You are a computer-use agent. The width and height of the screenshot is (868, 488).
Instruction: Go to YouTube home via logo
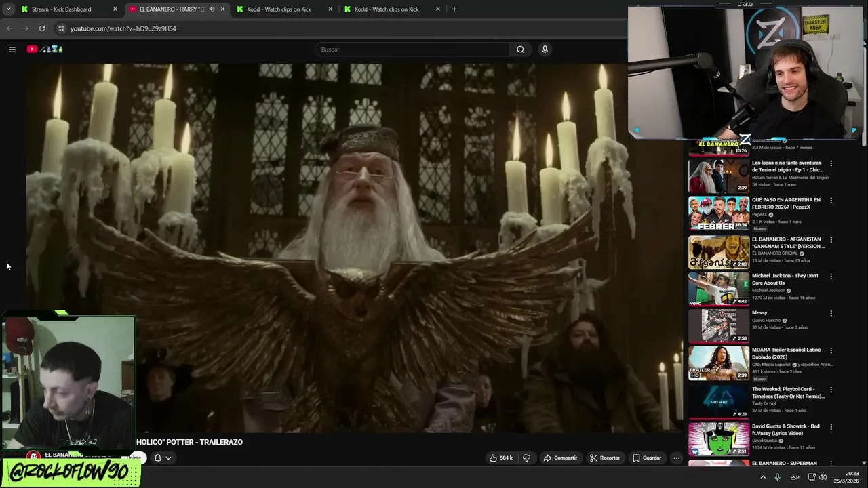pyautogui.click(x=45, y=49)
